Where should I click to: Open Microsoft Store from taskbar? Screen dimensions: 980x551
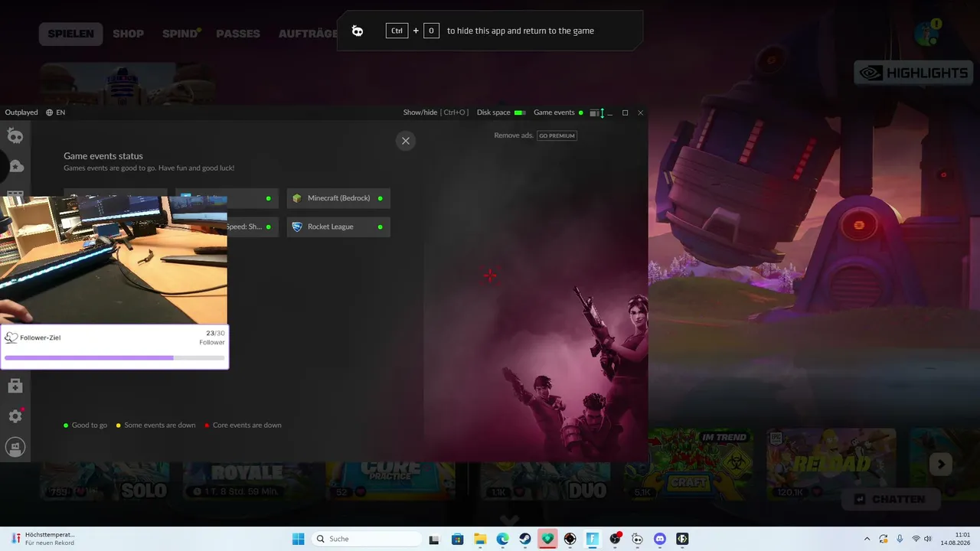[457, 539]
